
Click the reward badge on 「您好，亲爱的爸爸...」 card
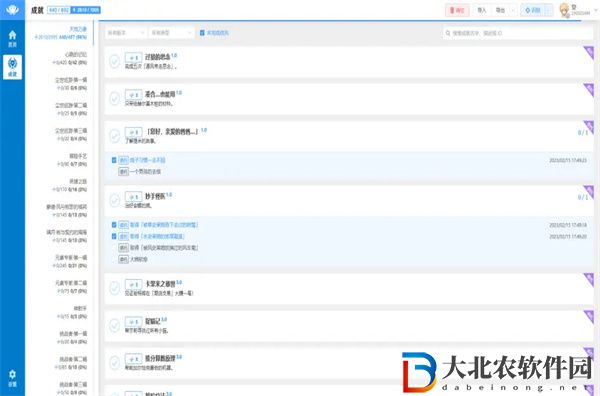coord(134,133)
